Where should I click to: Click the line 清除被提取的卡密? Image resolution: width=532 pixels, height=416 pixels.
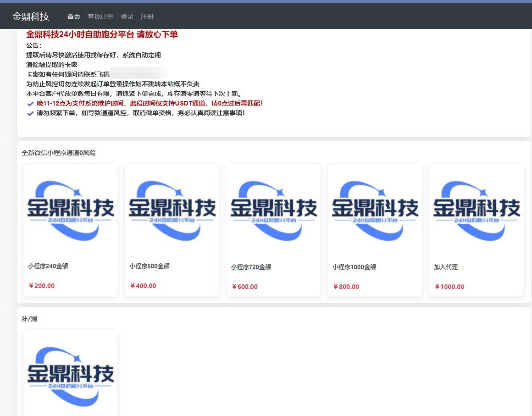click(51, 65)
